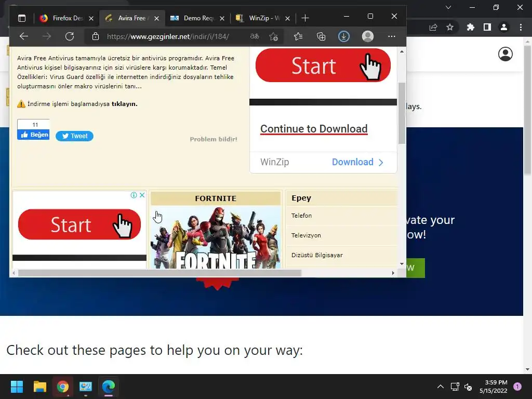This screenshot has height=399, width=532.
Task: Open the translate page icon
Action: pyautogui.click(x=255, y=36)
